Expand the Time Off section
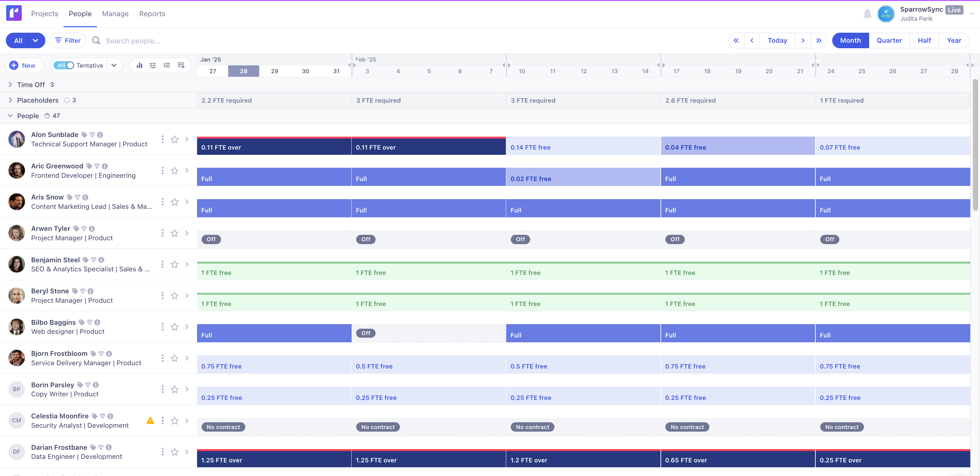This screenshot has height=476, width=980. point(10,85)
